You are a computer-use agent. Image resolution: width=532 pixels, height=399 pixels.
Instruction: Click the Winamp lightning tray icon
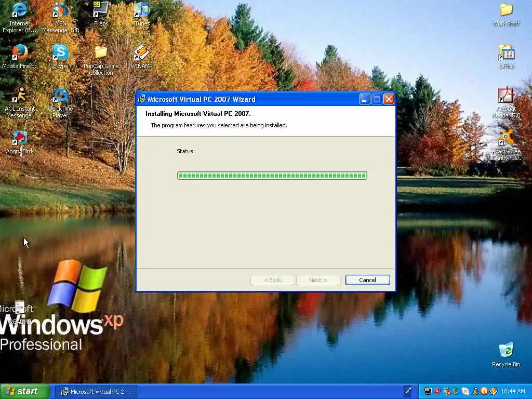coord(494,391)
